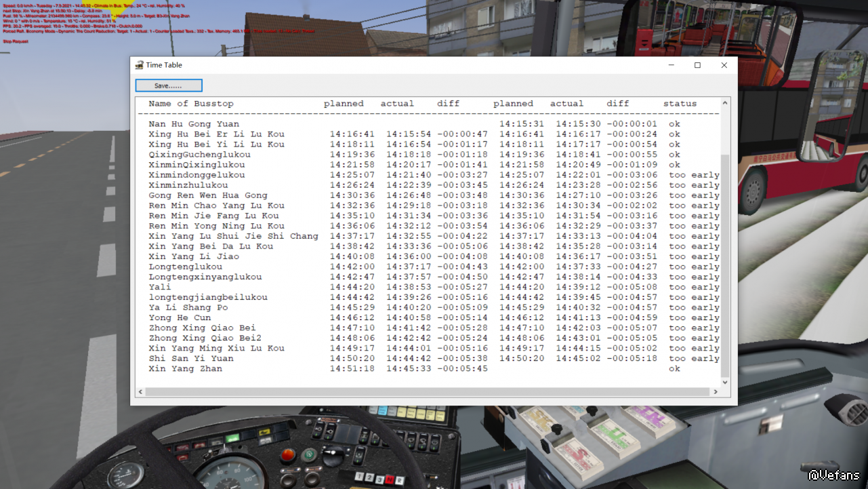
Task: Click the Time Table title bar text
Action: [164, 65]
